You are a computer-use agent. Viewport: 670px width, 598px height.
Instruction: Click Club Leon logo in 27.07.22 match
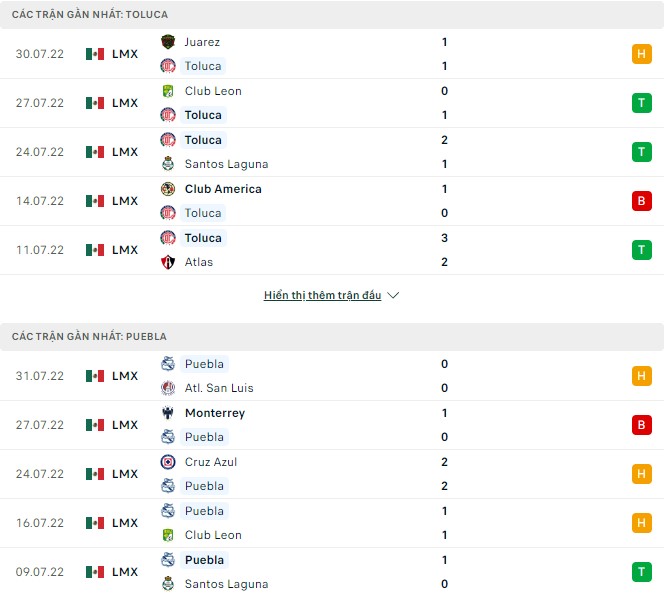(168, 91)
